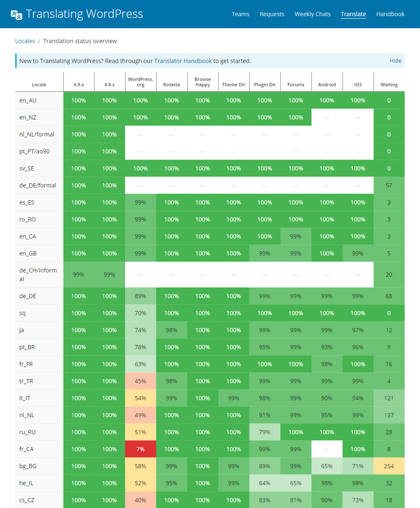Select the en_GB locale label
420x508 pixels.
[x=28, y=253]
